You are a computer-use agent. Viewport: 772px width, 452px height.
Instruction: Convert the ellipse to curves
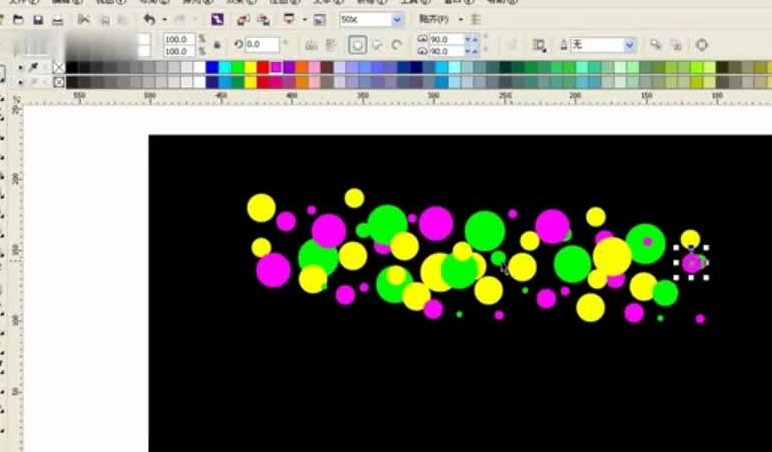[x=702, y=45]
